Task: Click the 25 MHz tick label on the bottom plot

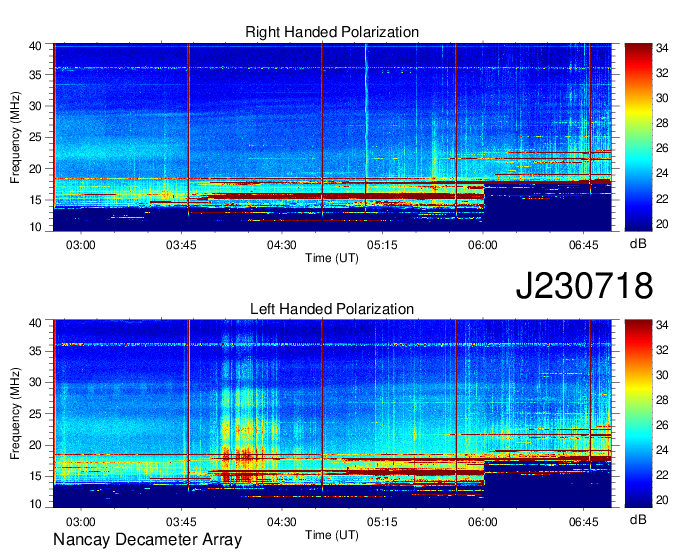Action: coord(35,414)
